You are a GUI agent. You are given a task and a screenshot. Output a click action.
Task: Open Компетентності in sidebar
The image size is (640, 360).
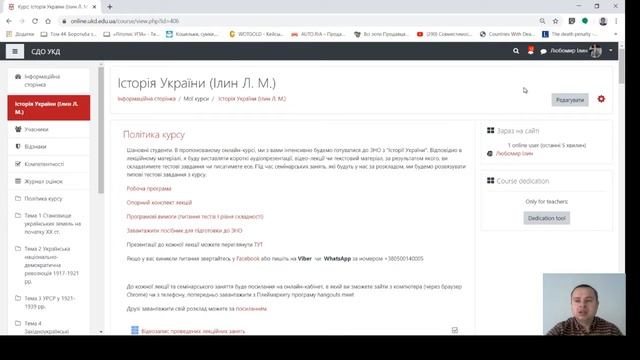(49, 164)
